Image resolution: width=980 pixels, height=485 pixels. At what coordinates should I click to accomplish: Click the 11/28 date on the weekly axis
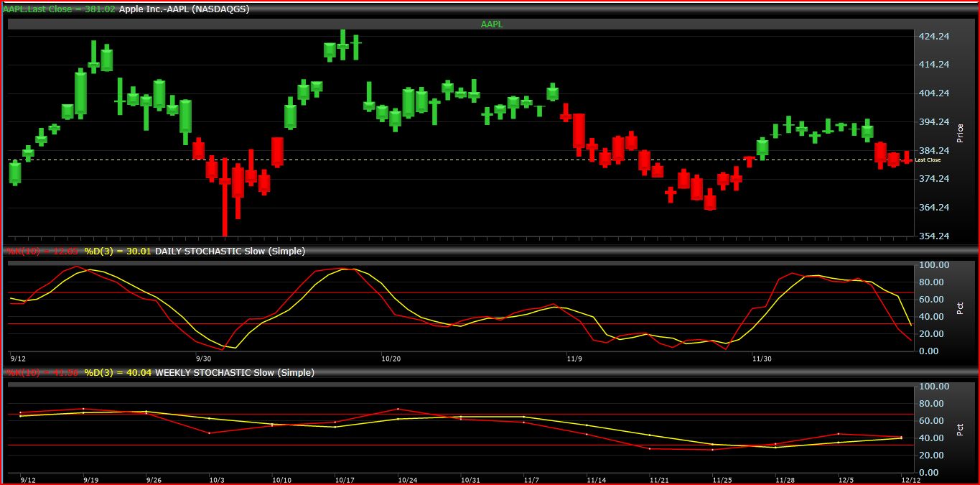tap(785, 479)
